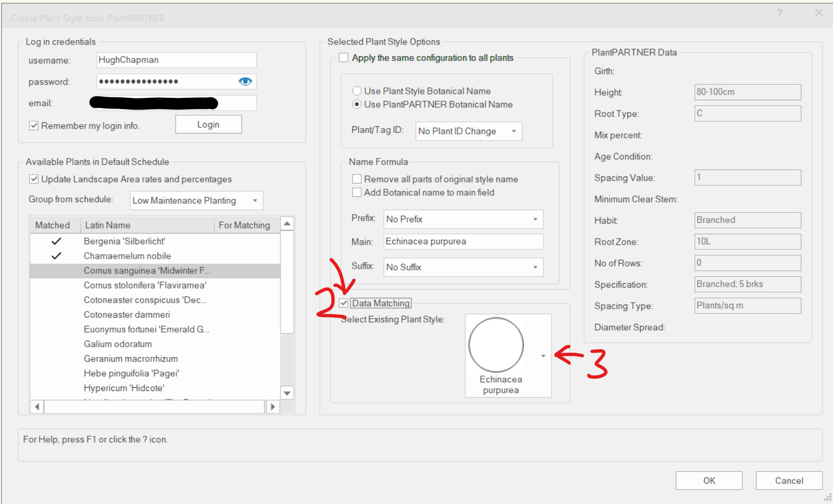Screen dimensions: 833x504
Task: Uncheck the Data Matching checkbox
Action: pyautogui.click(x=344, y=303)
